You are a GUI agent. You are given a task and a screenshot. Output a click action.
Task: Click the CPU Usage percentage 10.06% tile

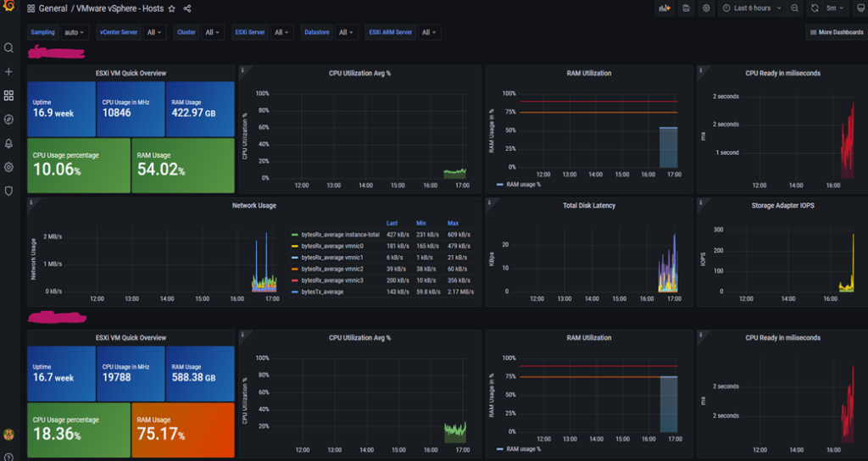(x=79, y=165)
